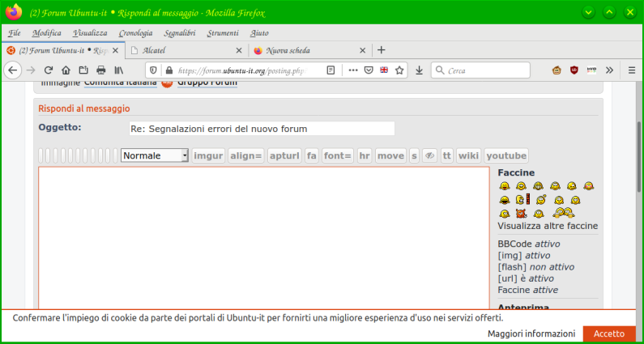Bookmark this page with the star
The height and width of the screenshot is (344, 644).
click(x=399, y=70)
